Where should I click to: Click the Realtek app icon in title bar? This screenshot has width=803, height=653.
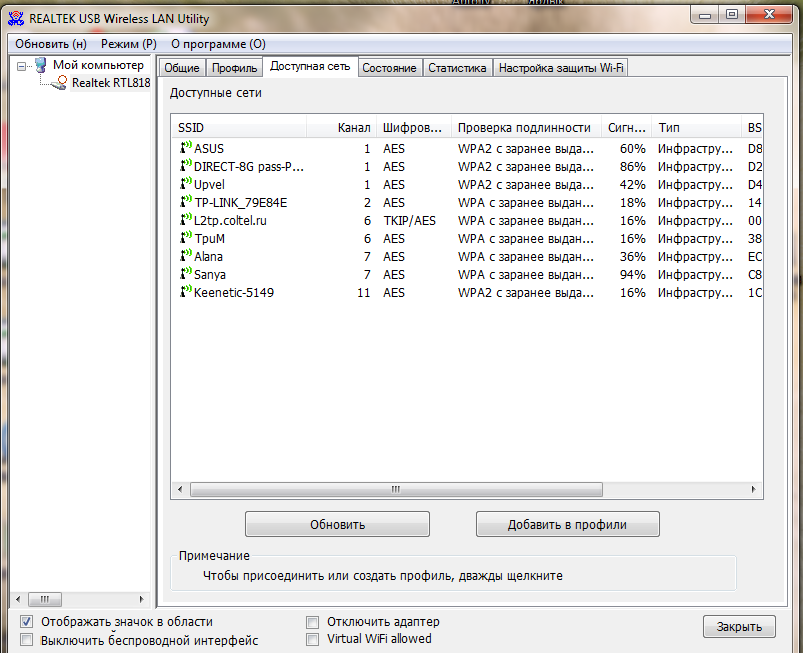(16, 18)
